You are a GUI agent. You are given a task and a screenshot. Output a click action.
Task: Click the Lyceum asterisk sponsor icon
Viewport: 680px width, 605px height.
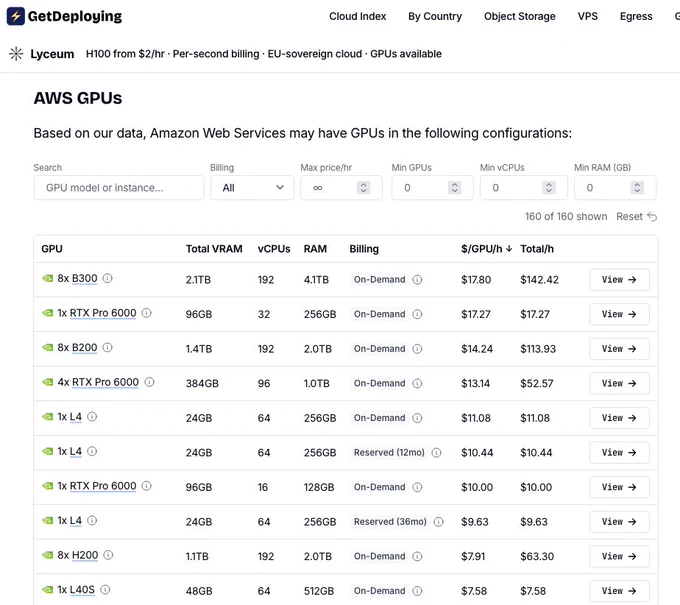pos(16,54)
